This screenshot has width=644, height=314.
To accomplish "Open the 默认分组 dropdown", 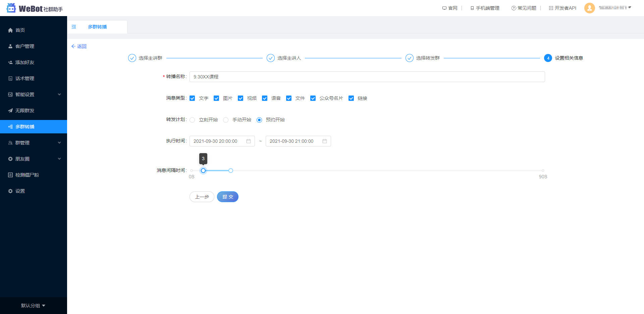I will point(33,305).
